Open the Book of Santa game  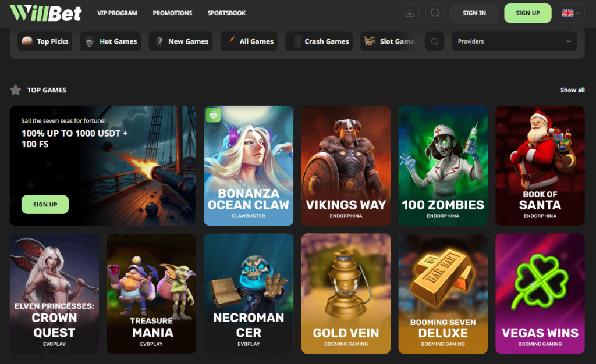[540, 166]
